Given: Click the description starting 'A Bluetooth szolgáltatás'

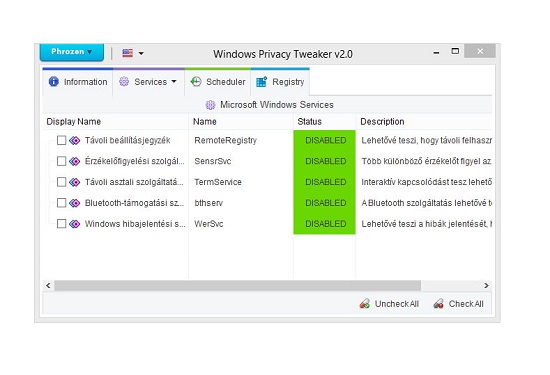Looking at the screenshot, I should pos(426,203).
